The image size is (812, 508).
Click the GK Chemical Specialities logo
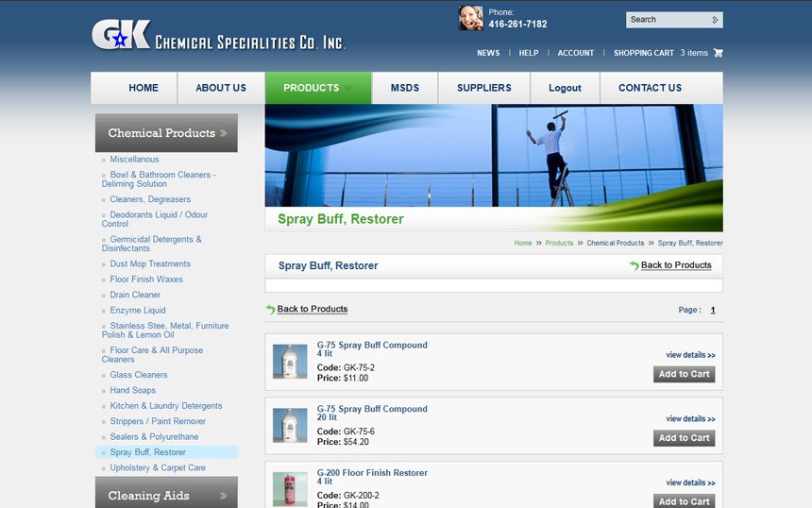(x=218, y=35)
